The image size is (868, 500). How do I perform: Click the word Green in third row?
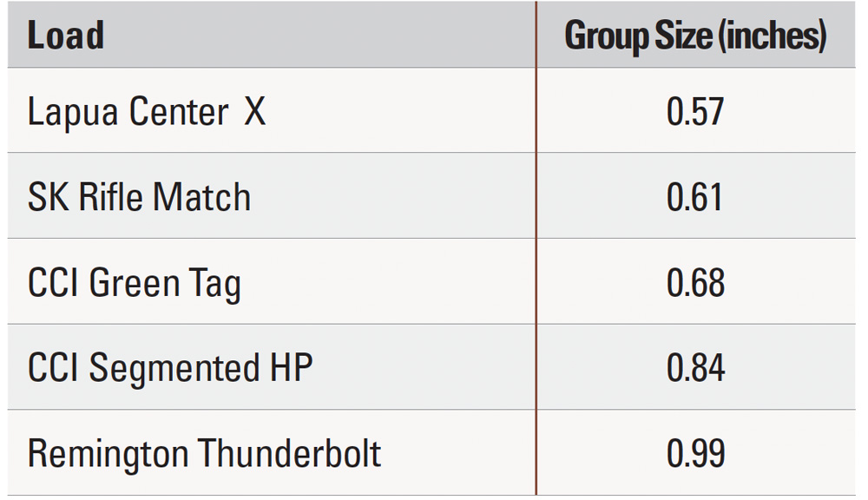pos(135,283)
